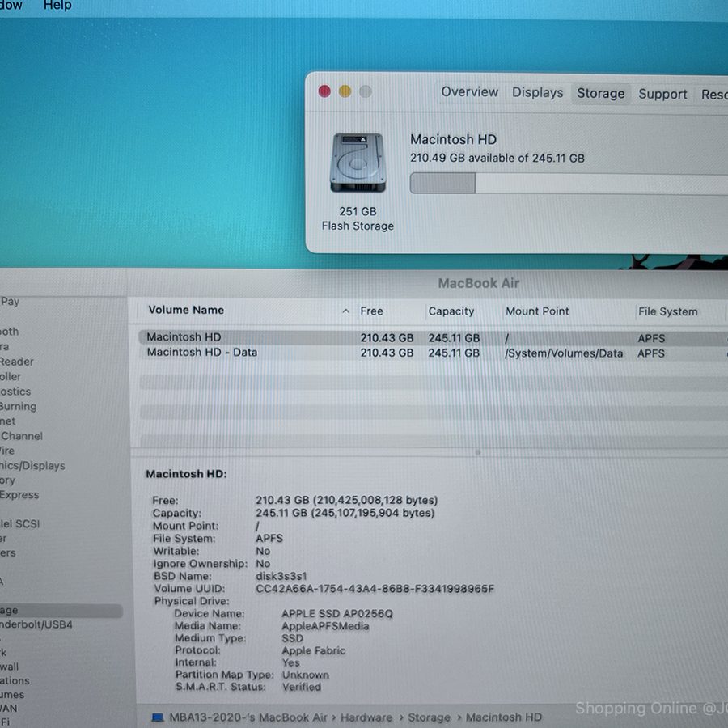Click Hardware in the path bar
This screenshot has width=728, height=728.
pyautogui.click(x=366, y=717)
